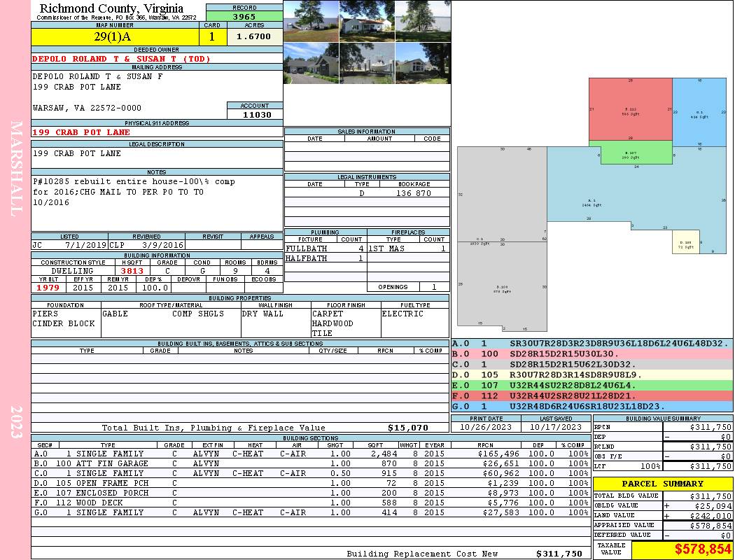Click account number 11030
The height and width of the screenshot is (560, 735).
coord(256,114)
